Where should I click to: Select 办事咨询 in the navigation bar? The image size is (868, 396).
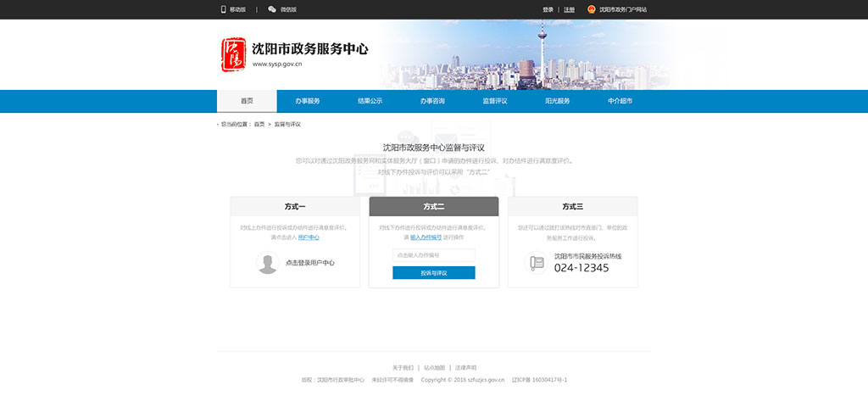click(432, 101)
